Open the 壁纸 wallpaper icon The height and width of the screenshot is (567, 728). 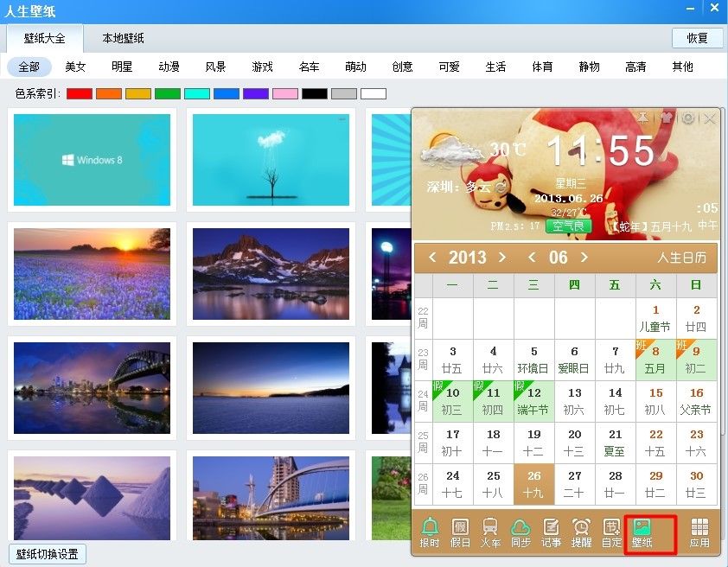tap(642, 532)
